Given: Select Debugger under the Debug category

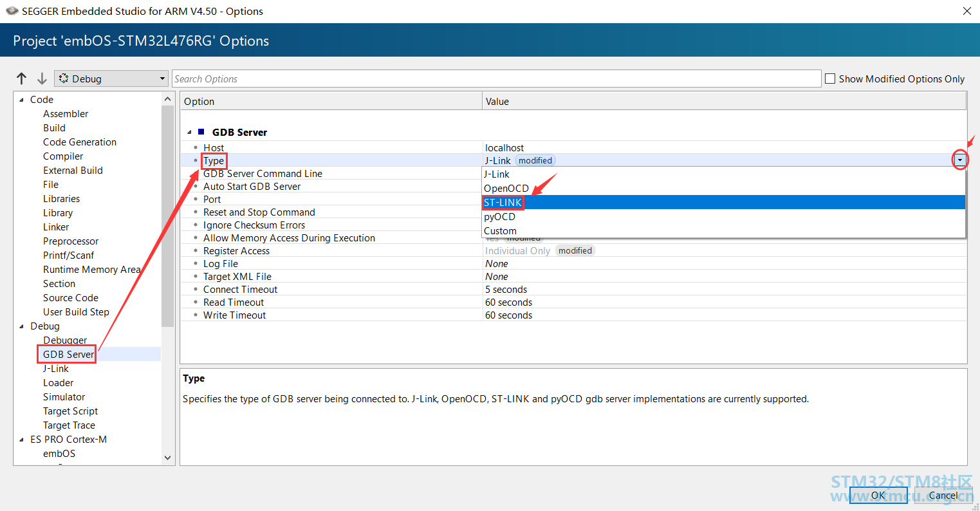Looking at the screenshot, I should 65,340.
